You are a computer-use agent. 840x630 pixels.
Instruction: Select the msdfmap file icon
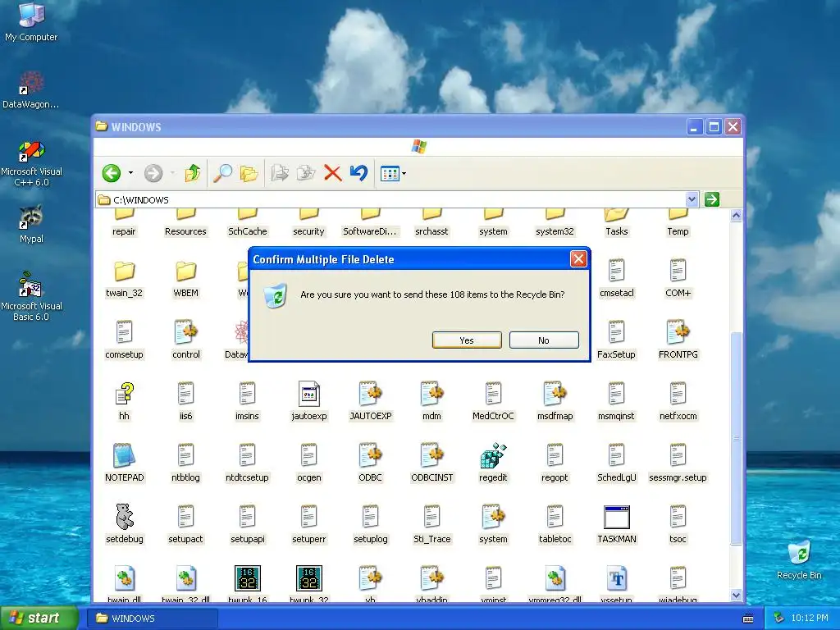point(555,394)
